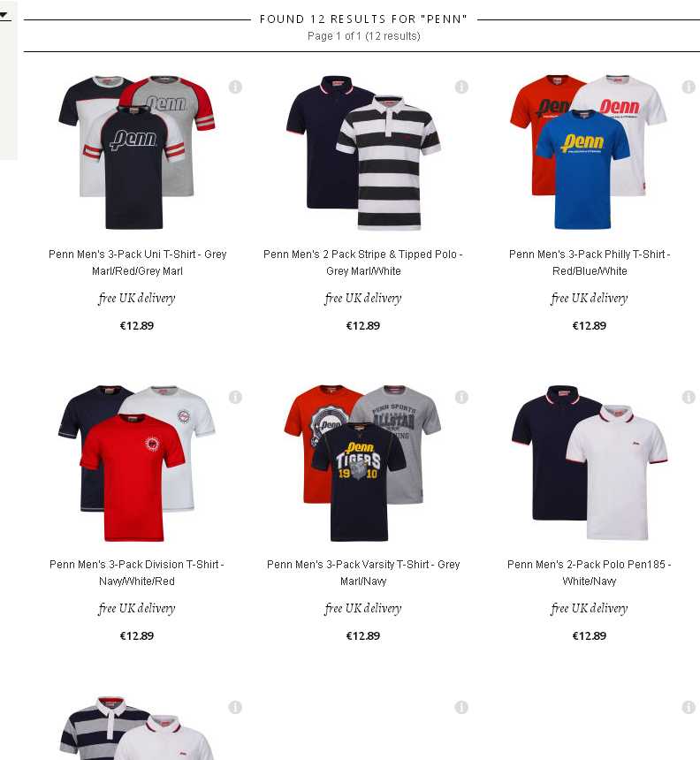Click info icon for Polo Pen185 pack
Screen dimensions: 700x760
[689, 398]
